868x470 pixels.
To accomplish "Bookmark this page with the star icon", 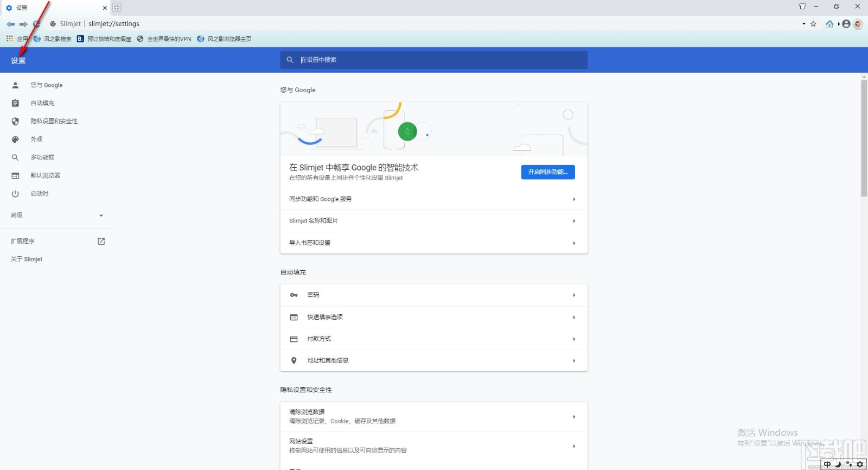I will 813,24.
